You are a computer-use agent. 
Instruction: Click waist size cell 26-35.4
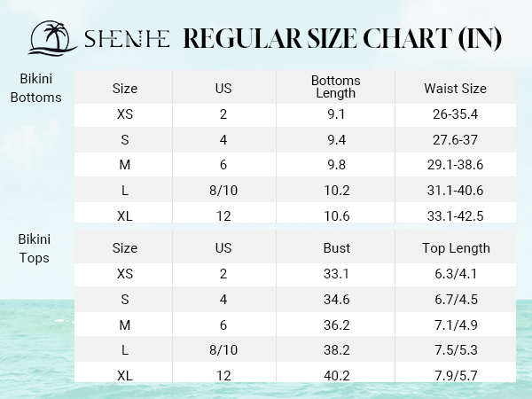point(455,114)
